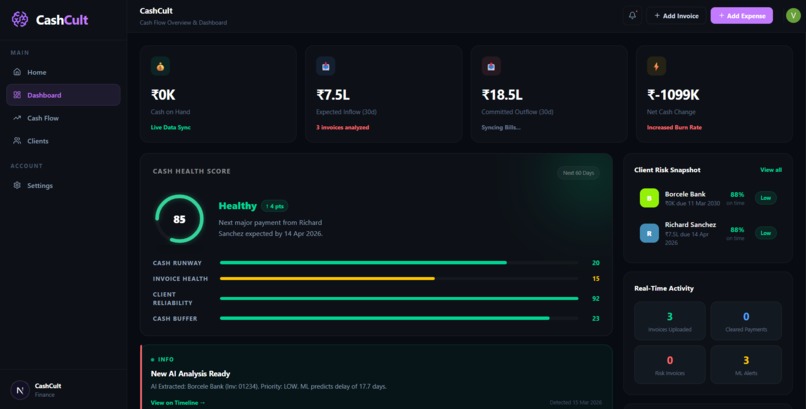This screenshot has height=409, width=806.
Task: Click the Cash Flow trend icon
Action: click(x=17, y=118)
